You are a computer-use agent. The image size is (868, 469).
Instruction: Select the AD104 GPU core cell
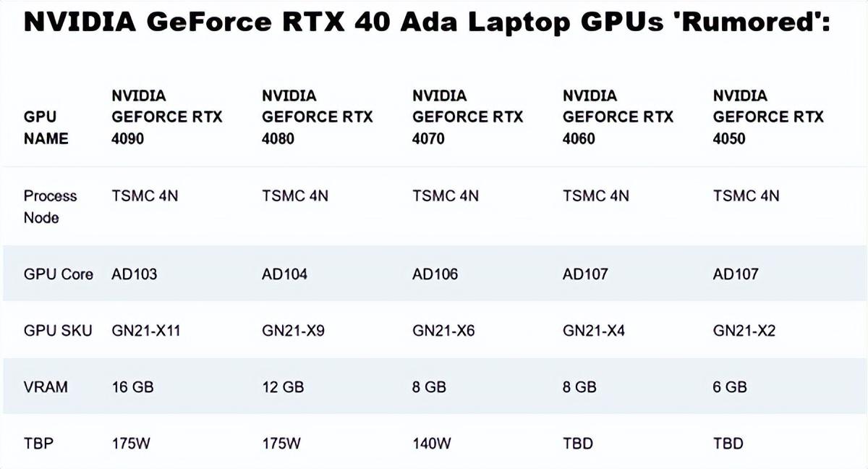tap(284, 274)
